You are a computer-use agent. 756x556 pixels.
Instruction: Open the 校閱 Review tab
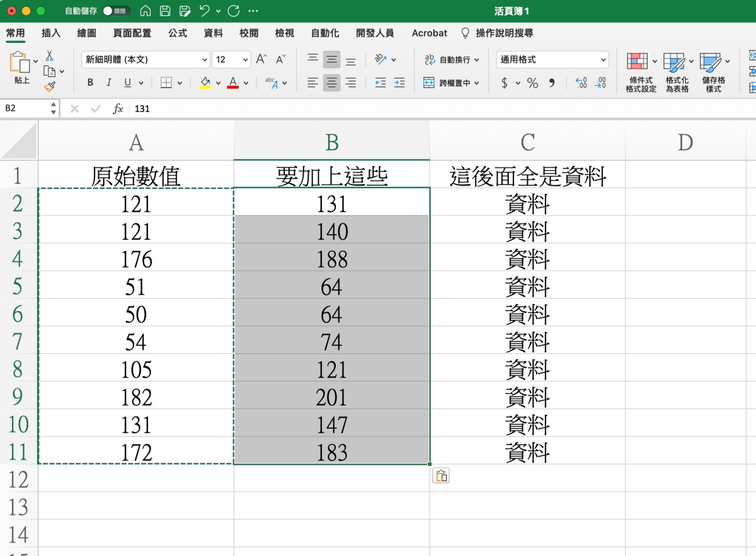(249, 33)
